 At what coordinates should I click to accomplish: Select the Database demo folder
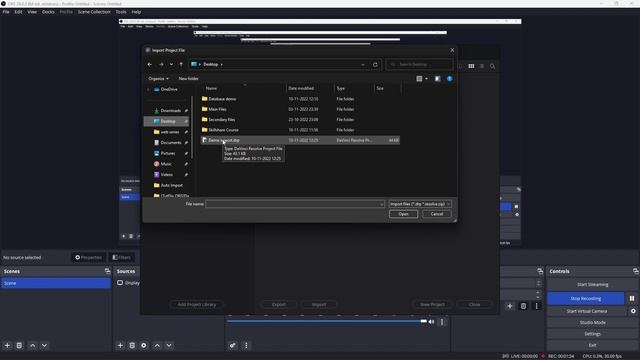[300, 99]
